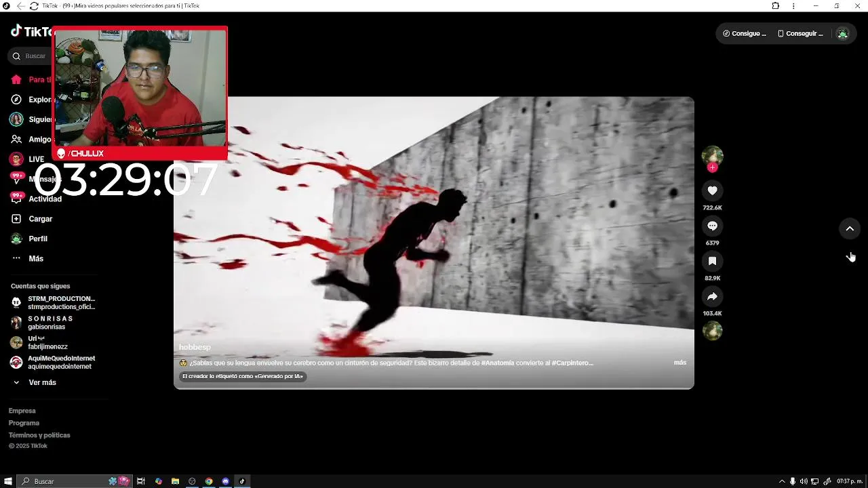Go to Perfil in the sidebar

(30, 239)
